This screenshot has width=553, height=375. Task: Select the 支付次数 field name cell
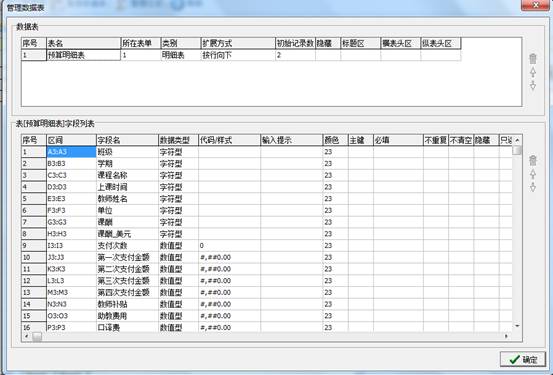pyautogui.click(x=127, y=246)
